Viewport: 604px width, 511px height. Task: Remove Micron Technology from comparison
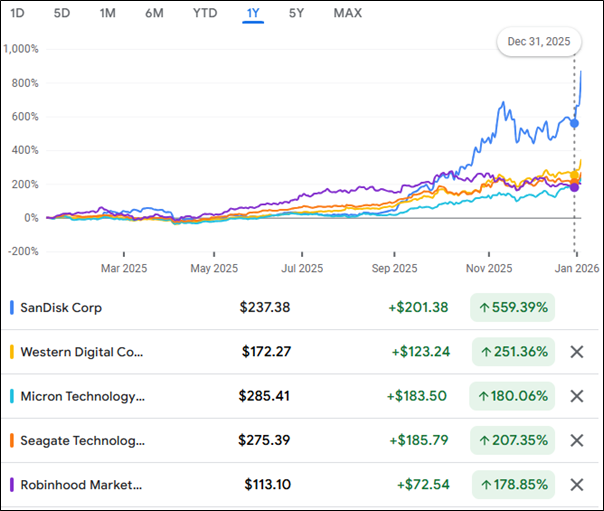point(576,396)
